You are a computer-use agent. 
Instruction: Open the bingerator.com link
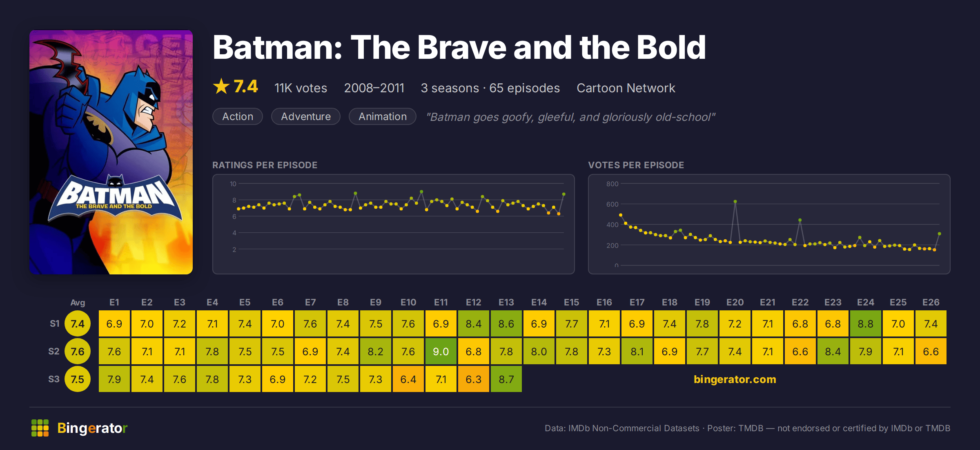(x=735, y=379)
